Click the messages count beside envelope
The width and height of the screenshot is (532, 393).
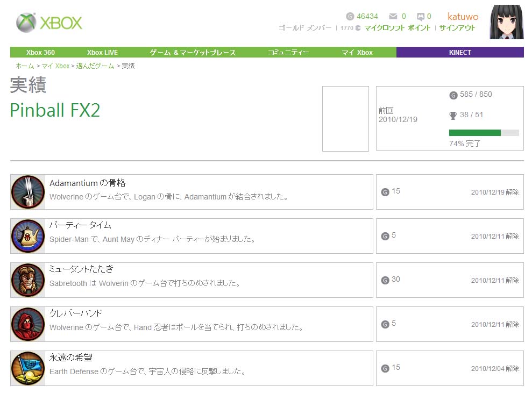[404, 16]
